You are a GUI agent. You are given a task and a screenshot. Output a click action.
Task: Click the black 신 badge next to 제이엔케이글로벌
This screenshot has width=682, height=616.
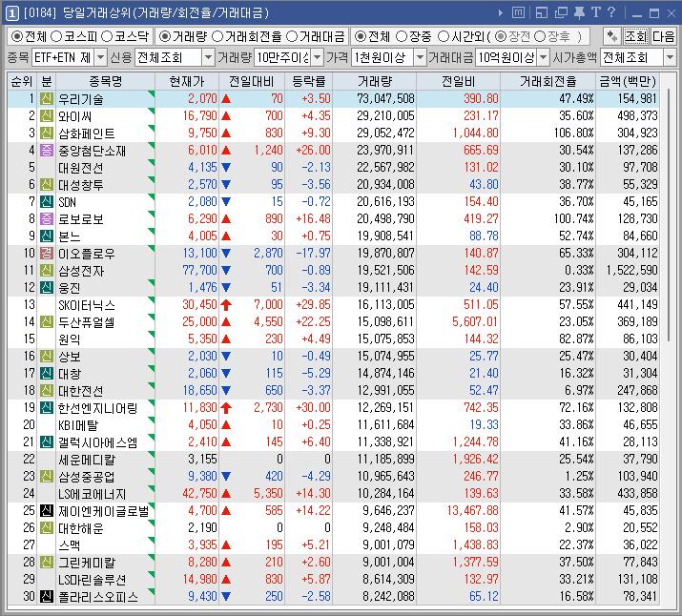pos(47,510)
